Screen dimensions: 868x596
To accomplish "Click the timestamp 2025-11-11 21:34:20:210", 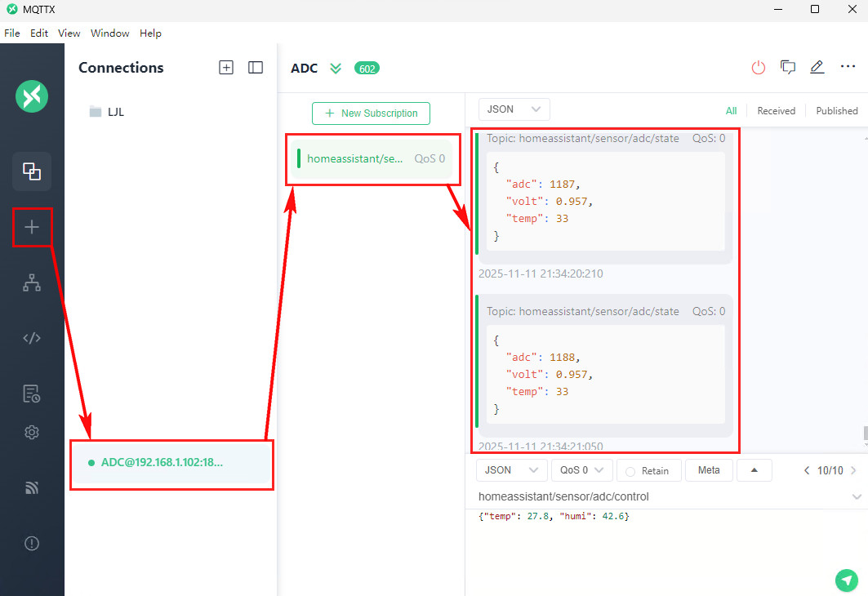I will point(541,274).
